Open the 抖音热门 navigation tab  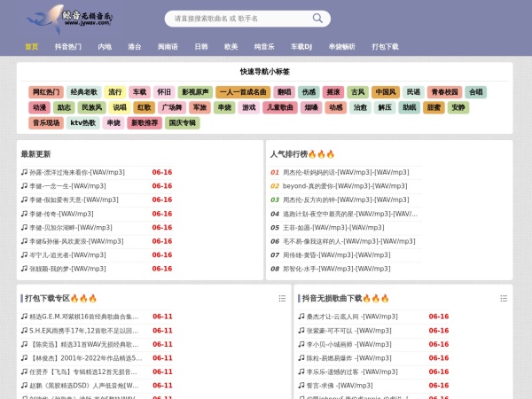click(x=68, y=46)
